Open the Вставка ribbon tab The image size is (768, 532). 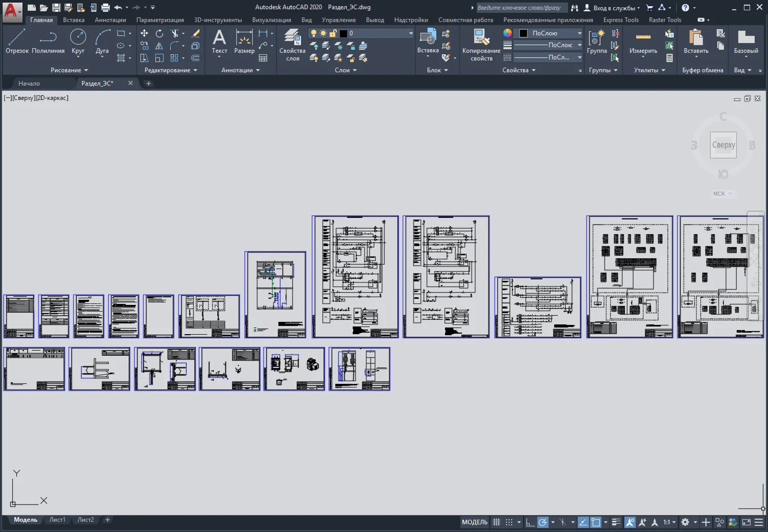click(74, 20)
